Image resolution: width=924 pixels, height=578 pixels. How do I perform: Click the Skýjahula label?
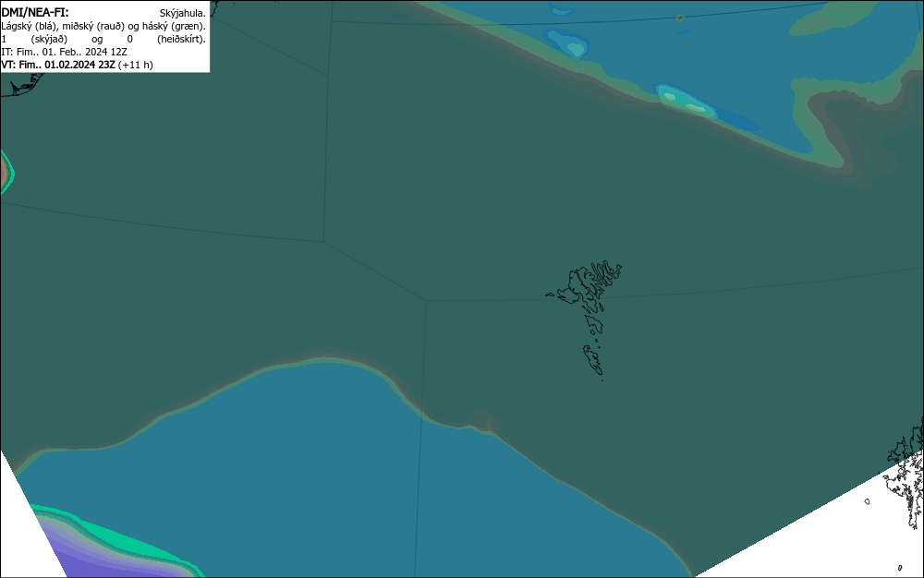(183, 13)
